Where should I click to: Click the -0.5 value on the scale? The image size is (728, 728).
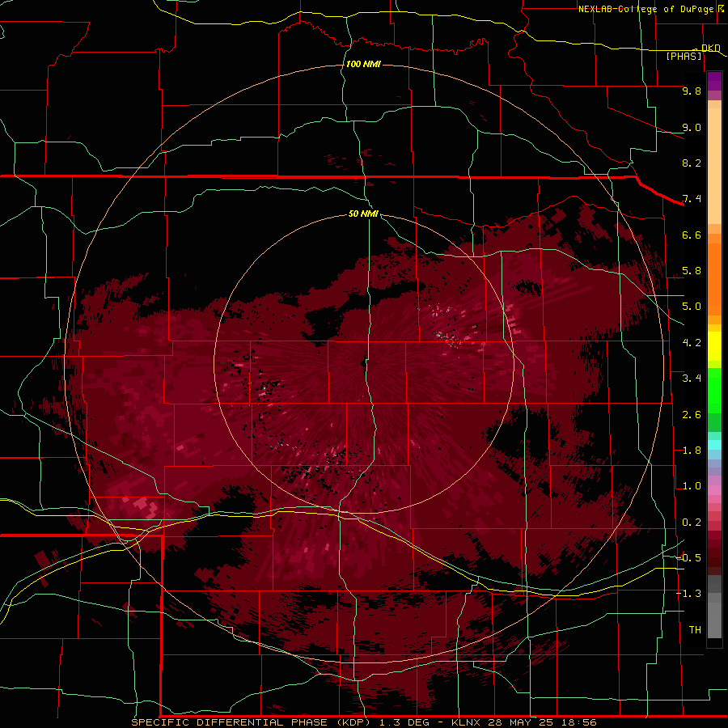click(688, 558)
